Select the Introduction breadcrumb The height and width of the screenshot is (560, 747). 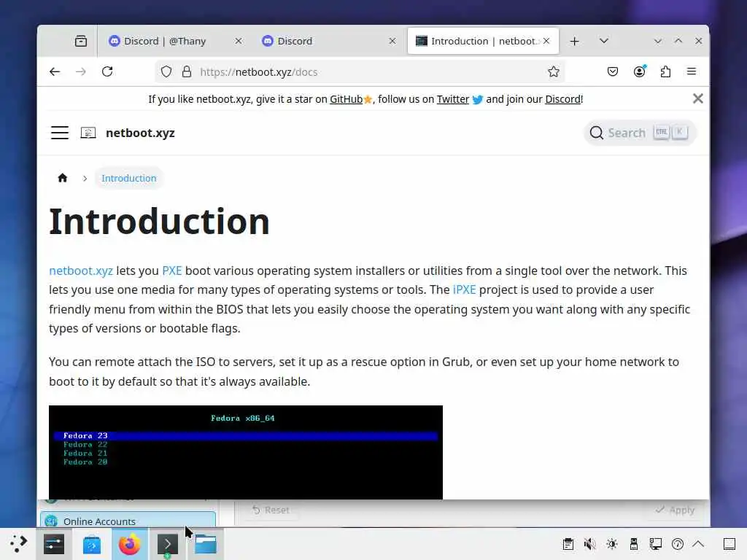pos(128,178)
